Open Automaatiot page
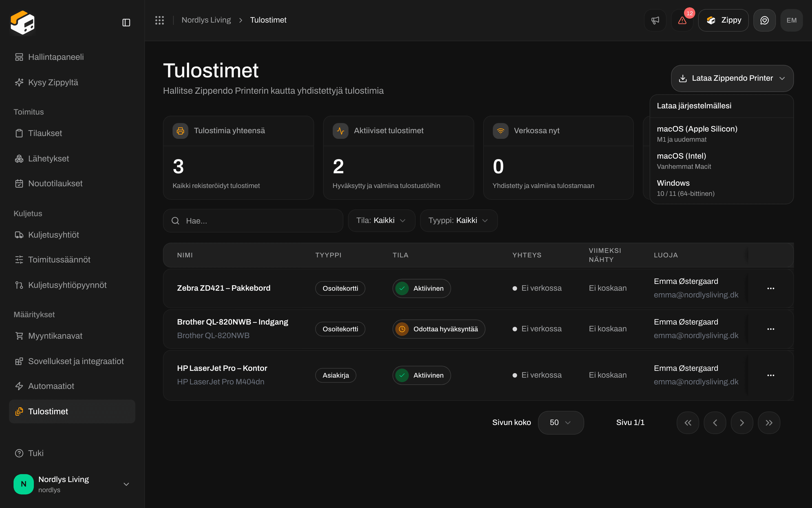This screenshot has width=812, height=508. click(x=72, y=386)
